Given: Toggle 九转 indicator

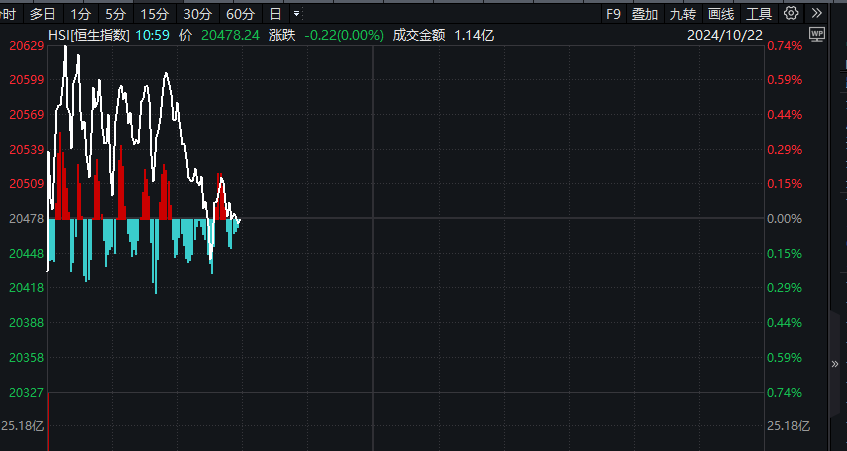Looking at the screenshot, I should [683, 14].
